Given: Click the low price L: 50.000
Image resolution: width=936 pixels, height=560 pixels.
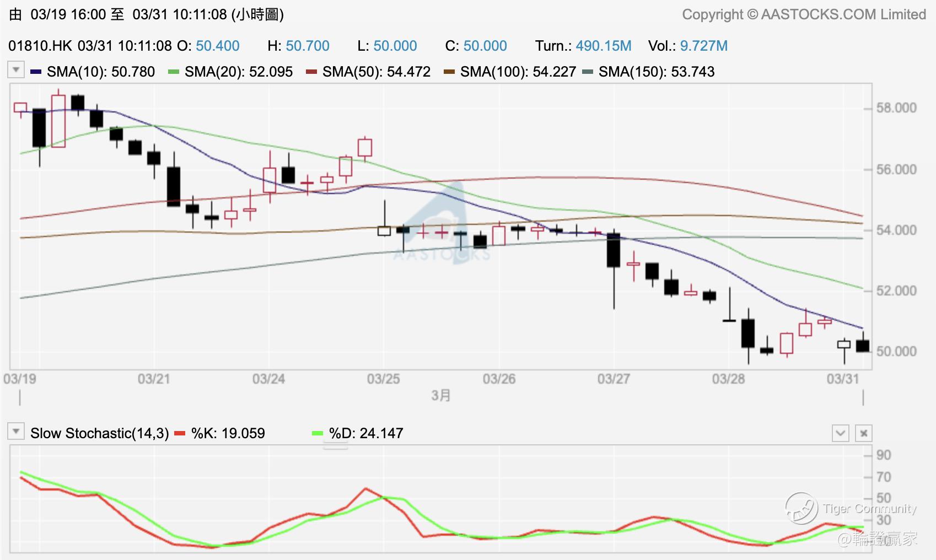Looking at the screenshot, I should point(388,46).
